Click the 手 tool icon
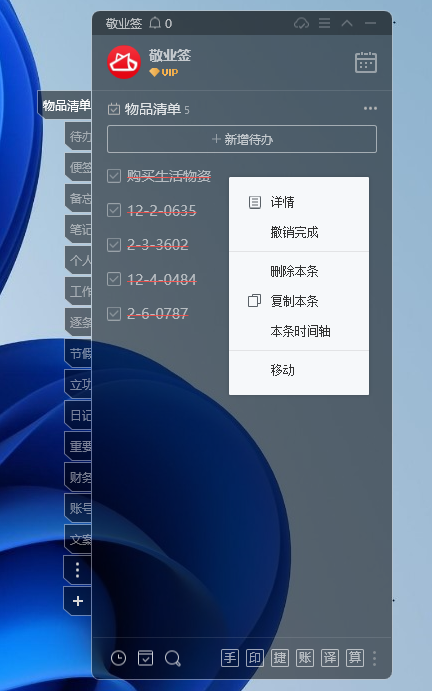 pyautogui.click(x=230, y=658)
